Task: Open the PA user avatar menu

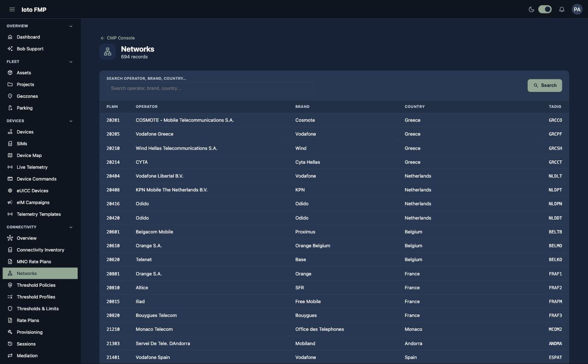Action: point(577,9)
